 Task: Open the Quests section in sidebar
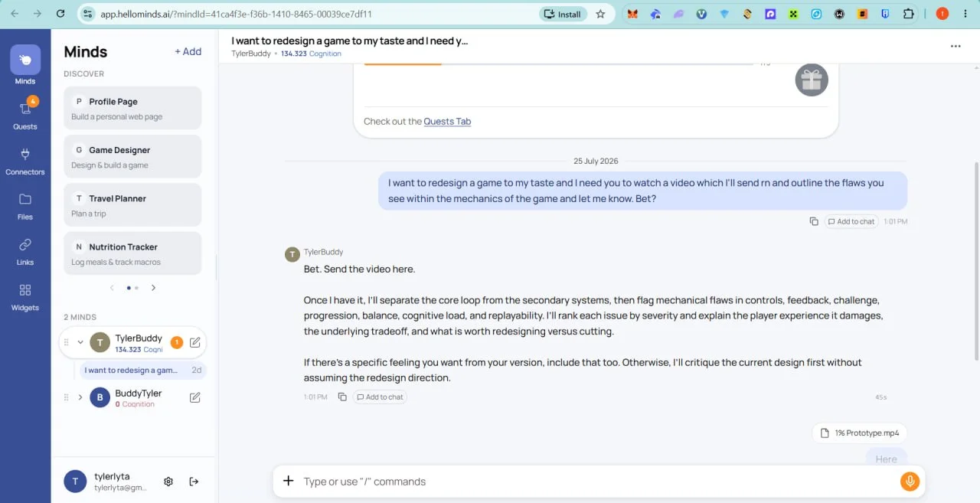(25, 115)
